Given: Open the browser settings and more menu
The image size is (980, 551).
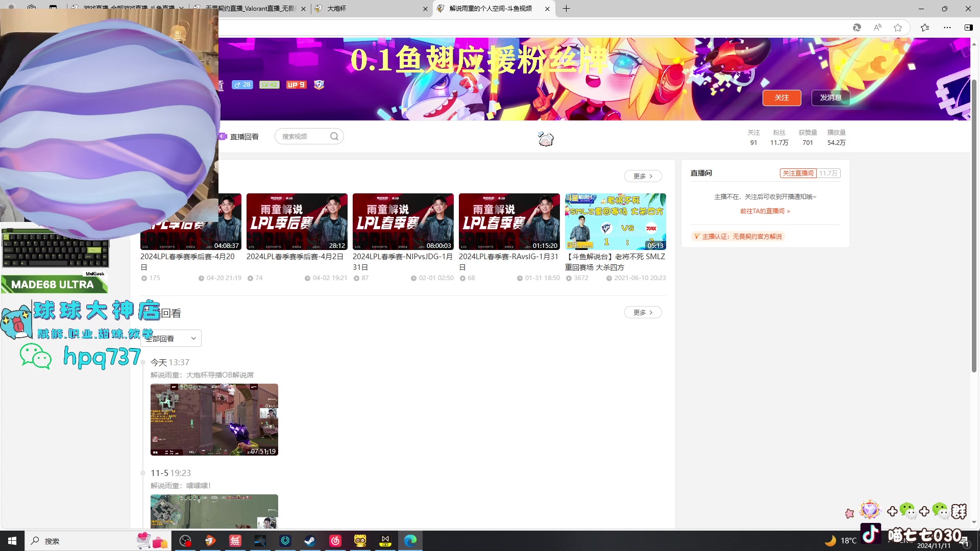Looking at the screenshot, I should coord(947,28).
